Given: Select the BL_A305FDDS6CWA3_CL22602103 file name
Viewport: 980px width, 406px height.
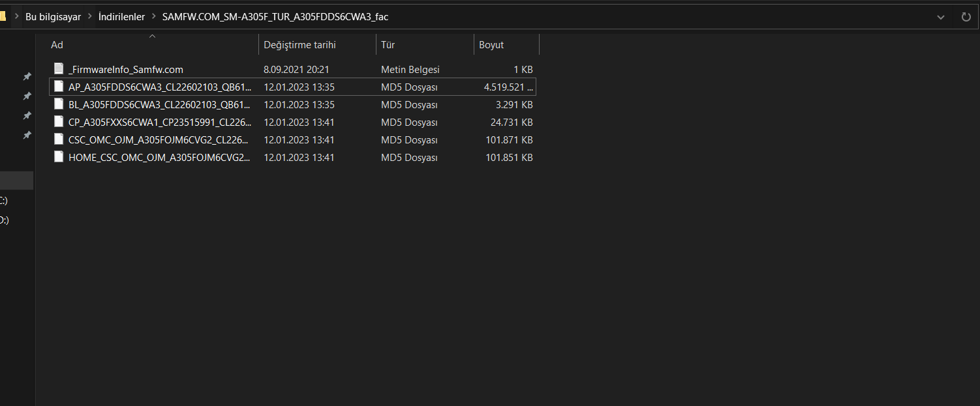Looking at the screenshot, I should (x=160, y=104).
